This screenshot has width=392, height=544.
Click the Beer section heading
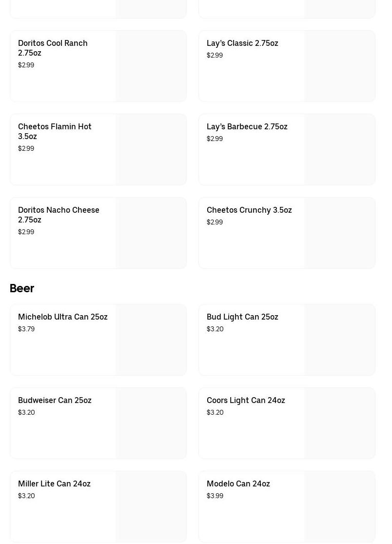(x=22, y=288)
